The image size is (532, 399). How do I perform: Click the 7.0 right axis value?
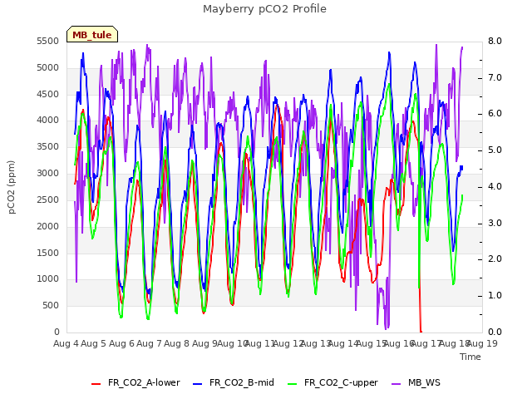point(495,77)
